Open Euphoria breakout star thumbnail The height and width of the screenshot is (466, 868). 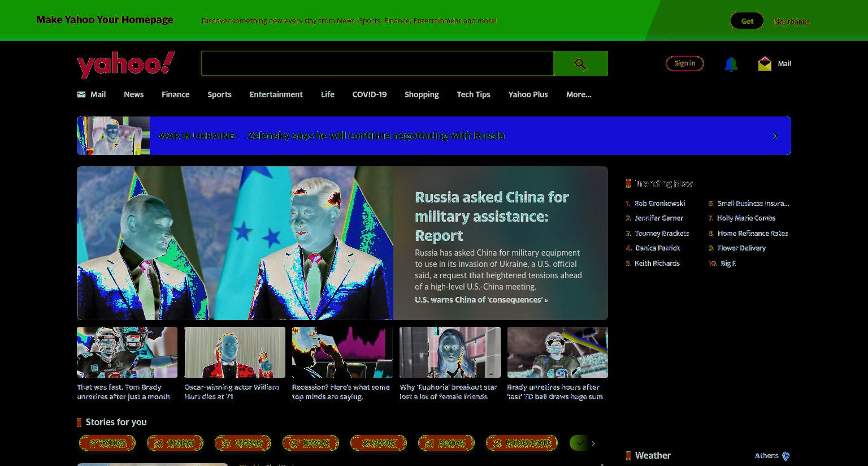pyautogui.click(x=450, y=352)
